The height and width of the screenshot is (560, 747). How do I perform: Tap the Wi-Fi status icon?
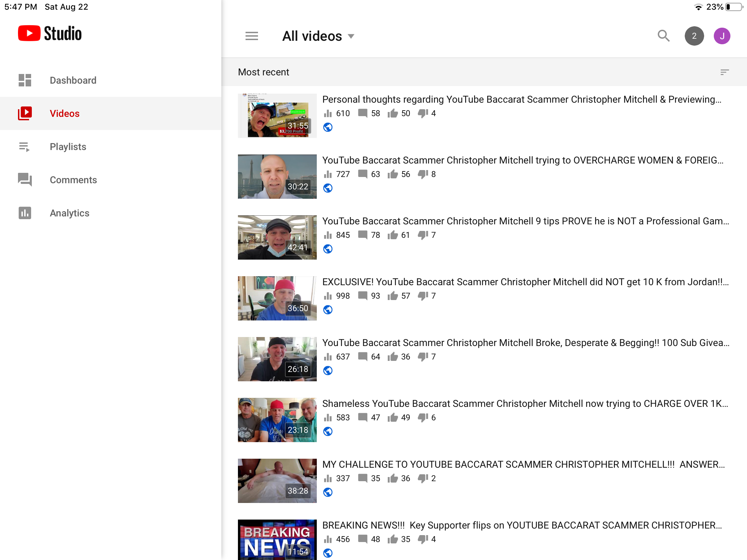[x=698, y=7]
